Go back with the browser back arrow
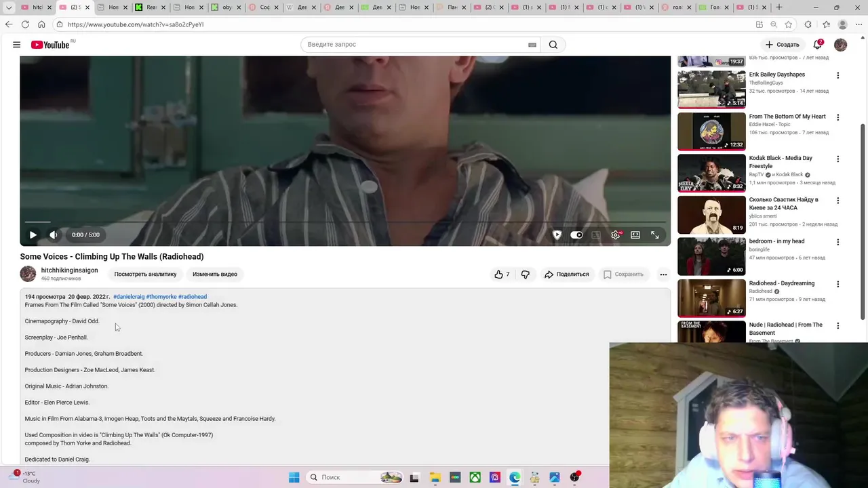 pyautogui.click(x=9, y=24)
